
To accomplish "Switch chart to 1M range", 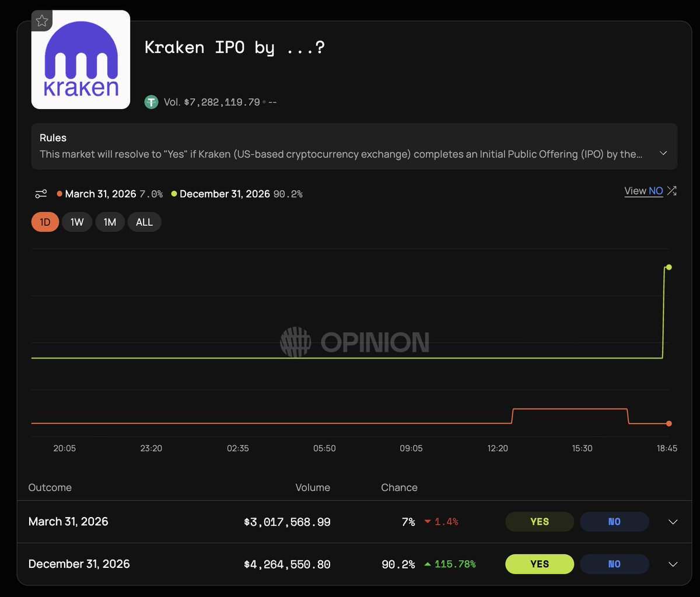I will [110, 222].
